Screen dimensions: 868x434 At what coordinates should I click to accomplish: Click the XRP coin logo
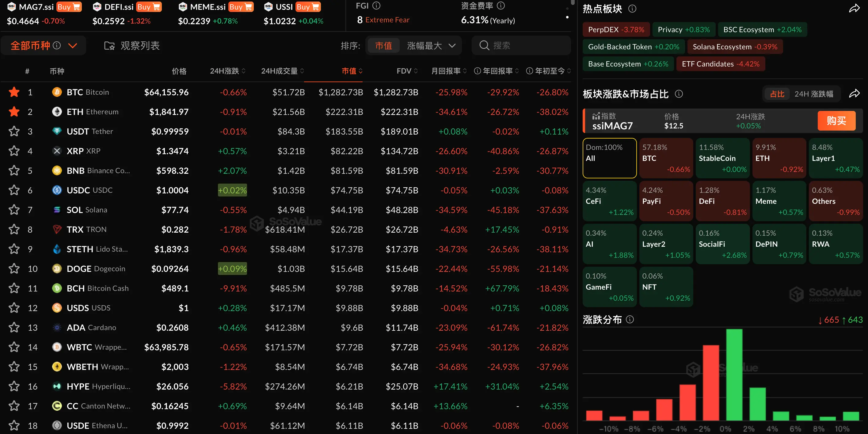click(57, 150)
